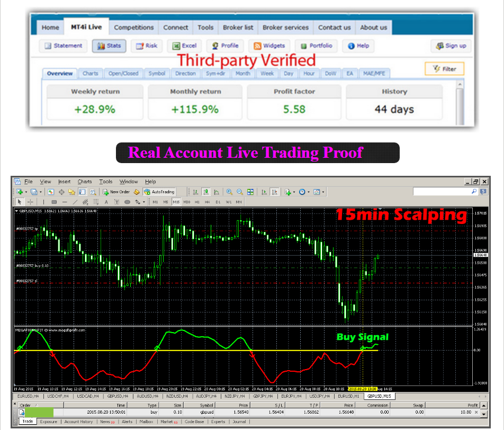This screenshot has width=504, height=430.
Task: Select the ellipse drawing tool
Action: [127, 202]
